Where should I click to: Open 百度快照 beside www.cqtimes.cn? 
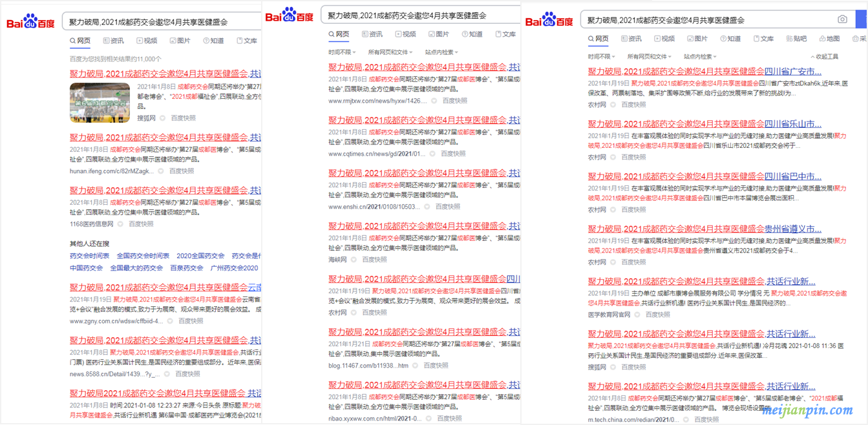tap(453, 154)
